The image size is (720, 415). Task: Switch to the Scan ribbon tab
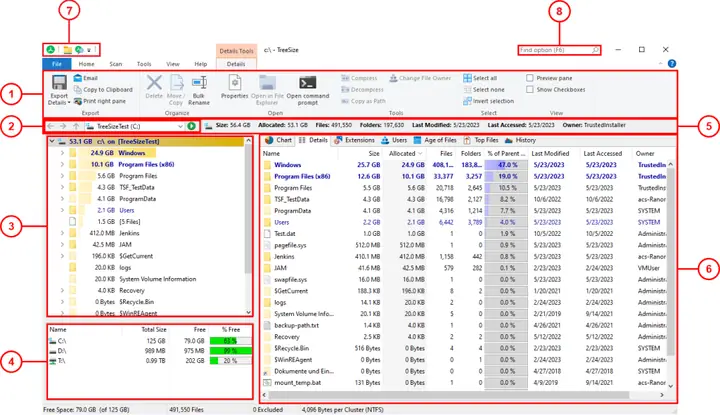[x=116, y=64]
